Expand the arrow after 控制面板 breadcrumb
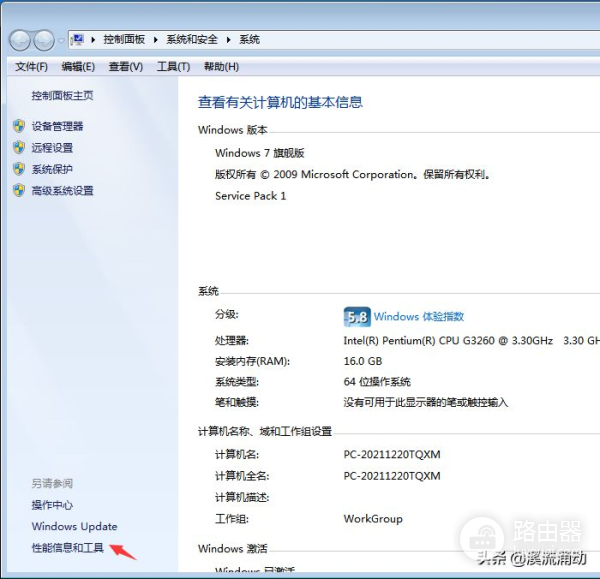The width and height of the screenshot is (600, 579). (156, 40)
